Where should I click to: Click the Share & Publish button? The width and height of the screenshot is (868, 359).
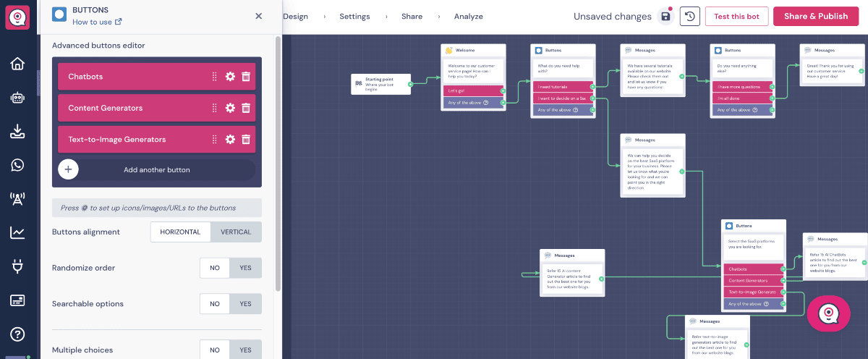[815, 17]
